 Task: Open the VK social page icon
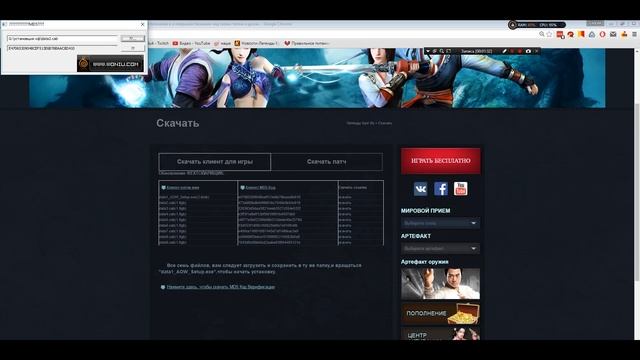420,189
